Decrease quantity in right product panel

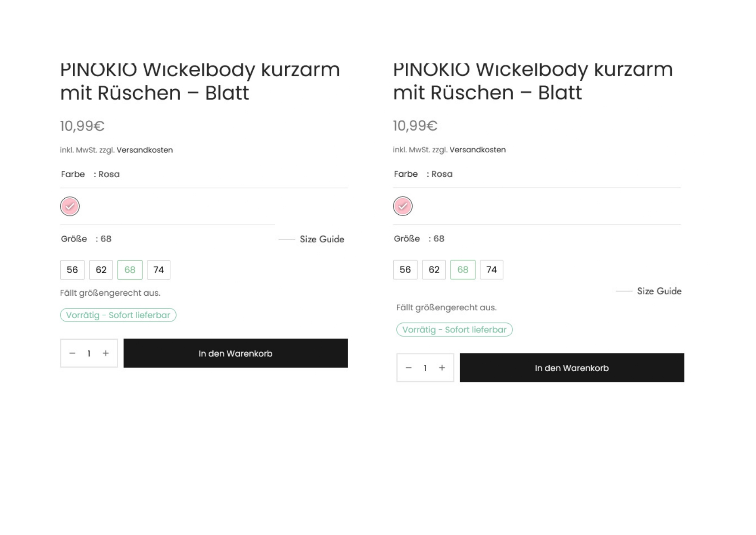click(x=408, y=368)
